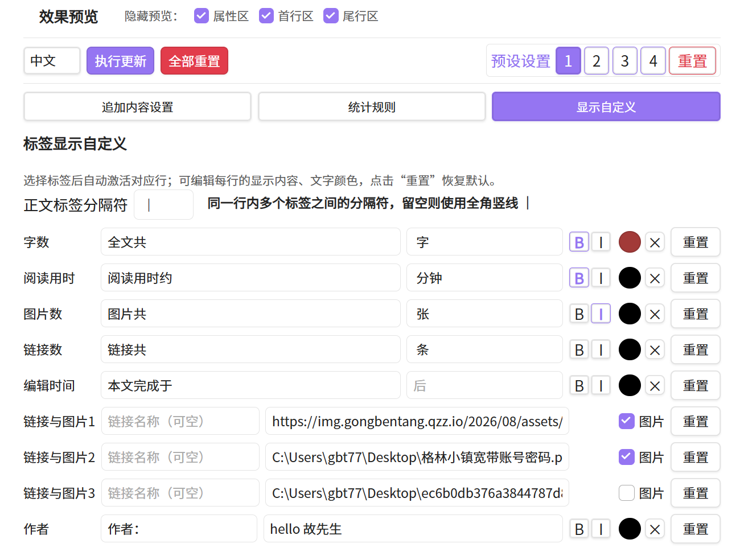Click 全部重置 button
740x560 pixels.
click(194, 61)
